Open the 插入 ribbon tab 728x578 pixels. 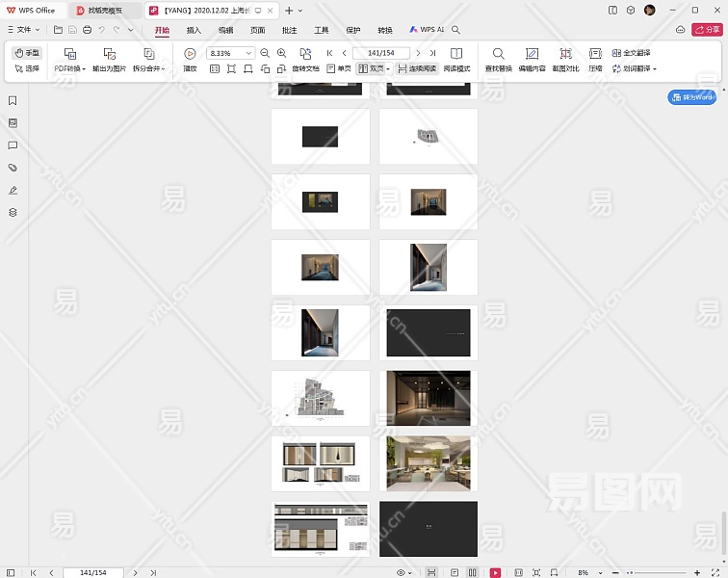194,30
